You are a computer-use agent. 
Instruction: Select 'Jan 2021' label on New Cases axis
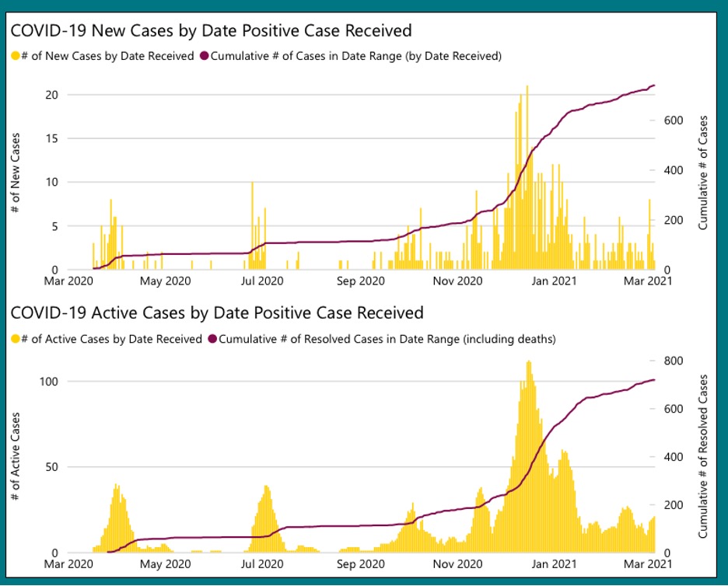coord(555,281)
